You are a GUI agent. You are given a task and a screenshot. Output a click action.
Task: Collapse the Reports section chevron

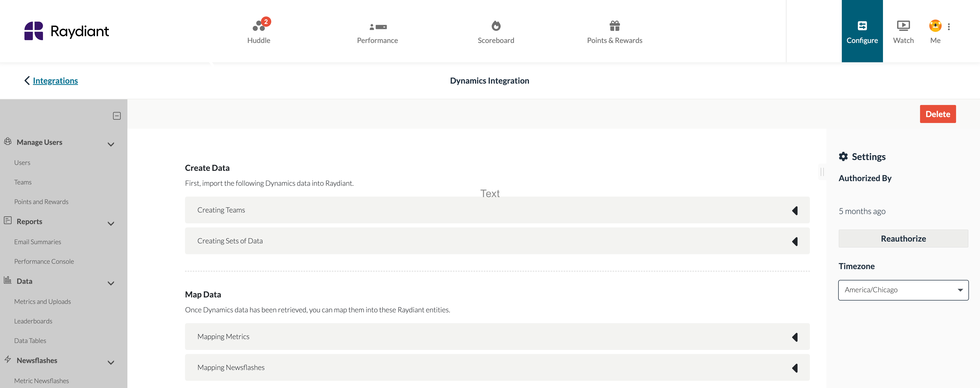(x=111, y=223)
